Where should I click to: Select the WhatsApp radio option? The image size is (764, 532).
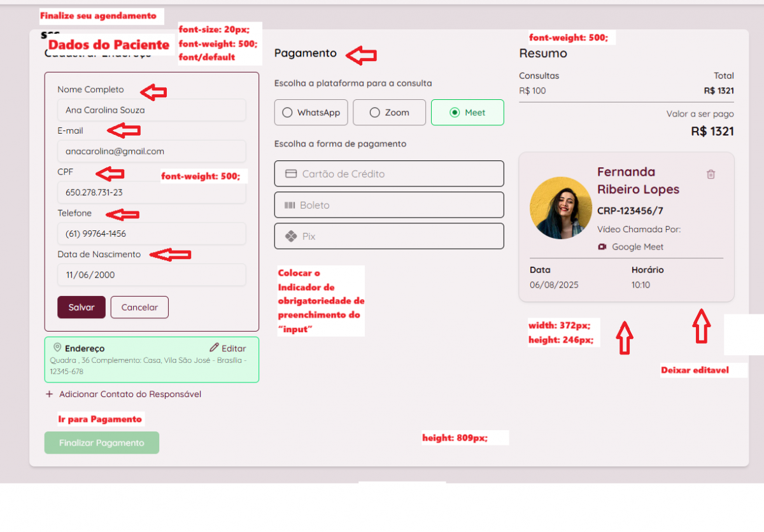tap(287, 113)
